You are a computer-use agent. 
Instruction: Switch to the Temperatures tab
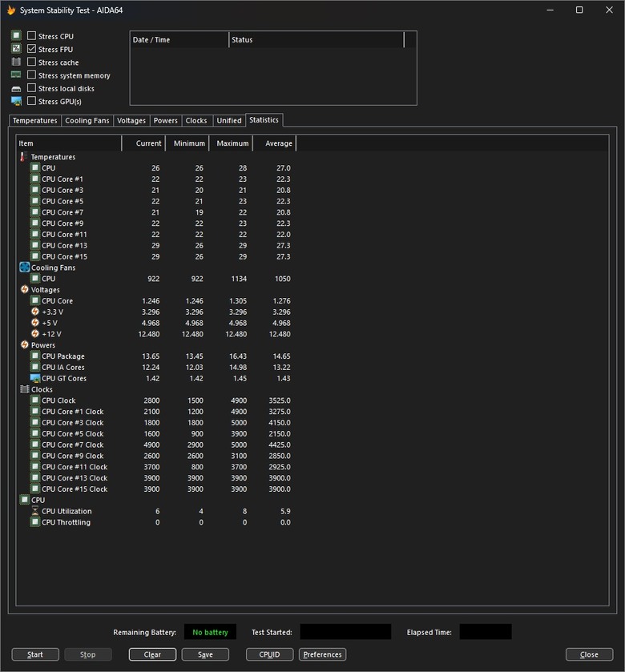(35, 121)
